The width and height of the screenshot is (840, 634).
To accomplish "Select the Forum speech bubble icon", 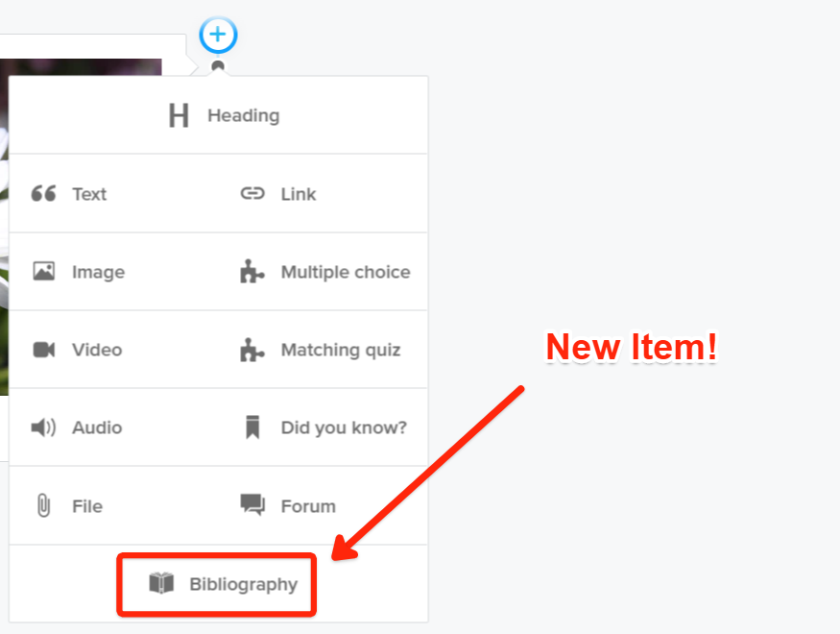I will point(252,505).
